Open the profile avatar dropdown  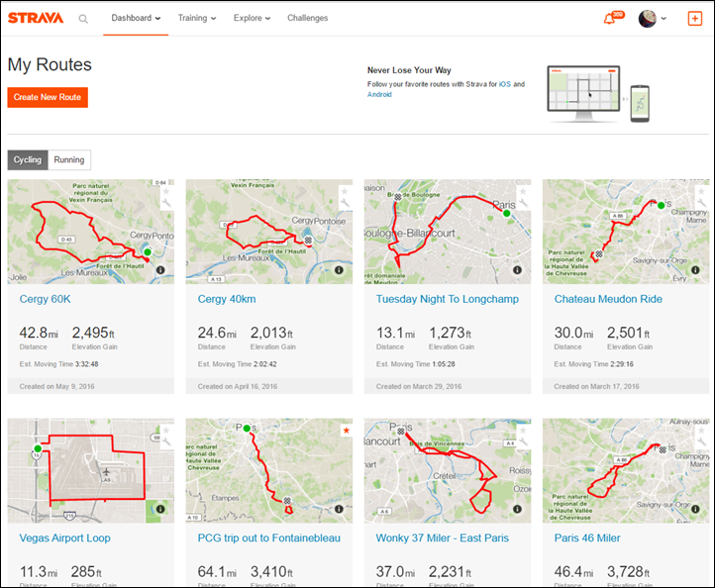click(x=653, y=19)
